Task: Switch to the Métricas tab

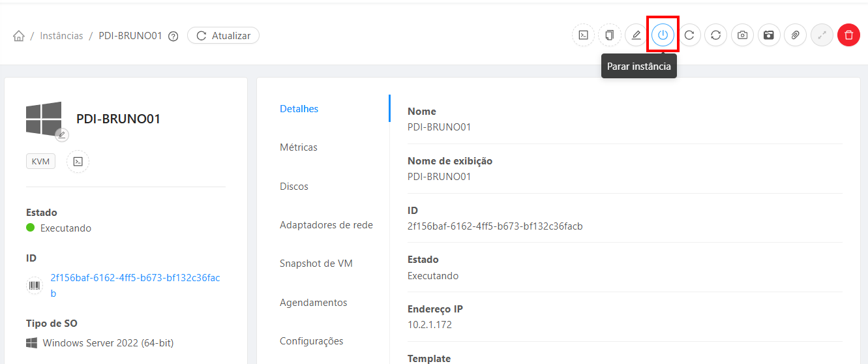Action: click(x=299, y=147)
